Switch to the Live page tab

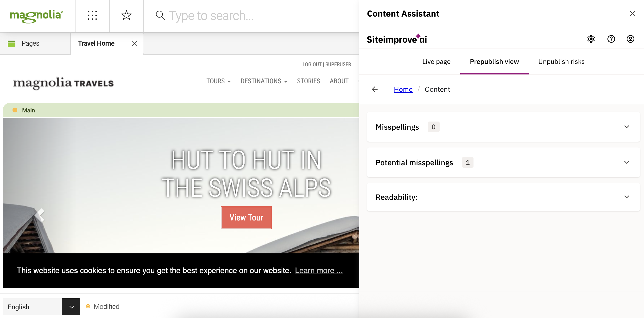coord(436,61)
